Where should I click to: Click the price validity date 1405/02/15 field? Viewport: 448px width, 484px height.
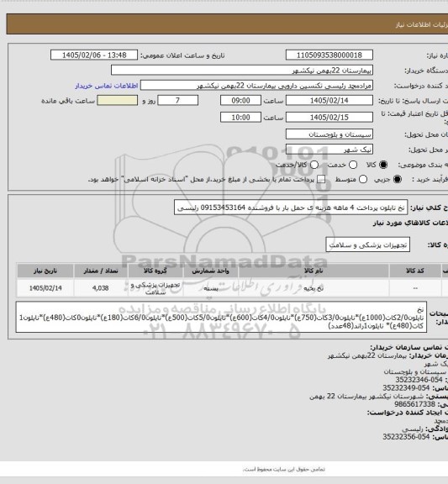point(329,118)
